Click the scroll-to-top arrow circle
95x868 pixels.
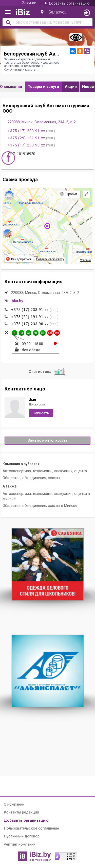[8, 158]
